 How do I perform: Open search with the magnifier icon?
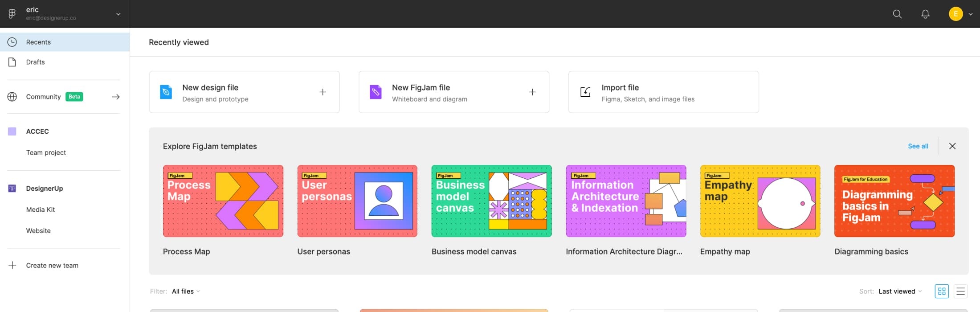coord(897,14)
